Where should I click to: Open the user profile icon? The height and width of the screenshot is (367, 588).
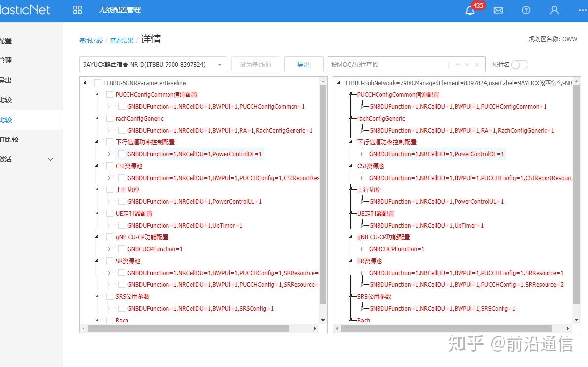554,10
